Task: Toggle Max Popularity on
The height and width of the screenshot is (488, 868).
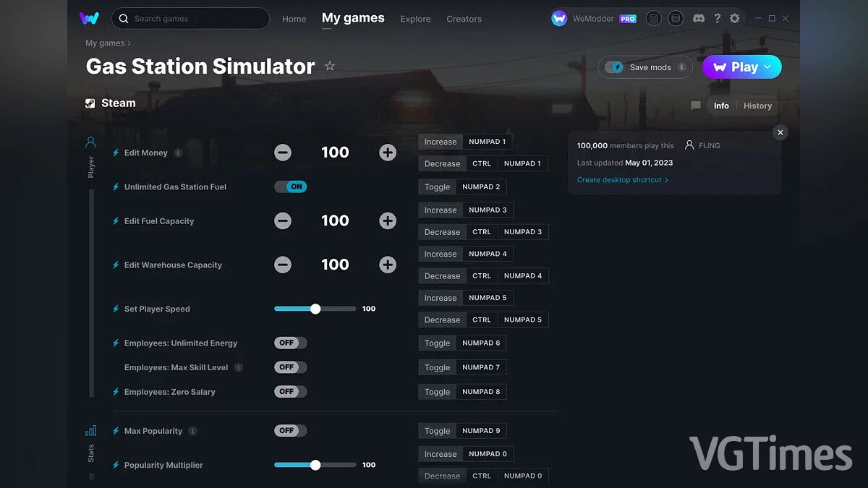Action: tap(290, 430)
